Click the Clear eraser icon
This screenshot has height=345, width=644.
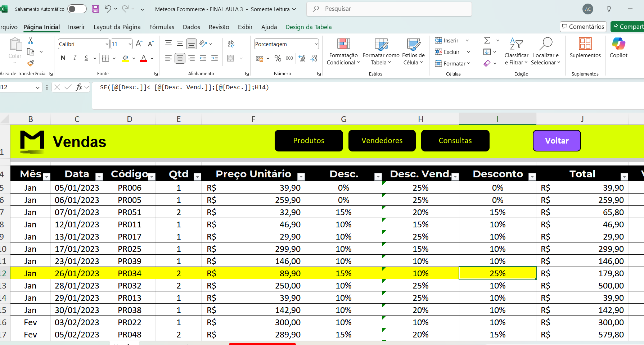[487, 63]
